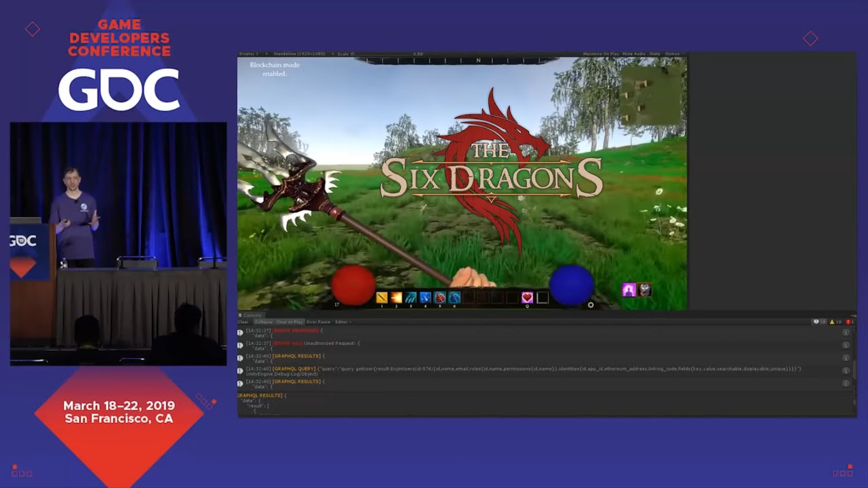The width and height of the screenshot is (868, 488).
Task: Open the purple character silhouette icon
Action: coord(629,290)
